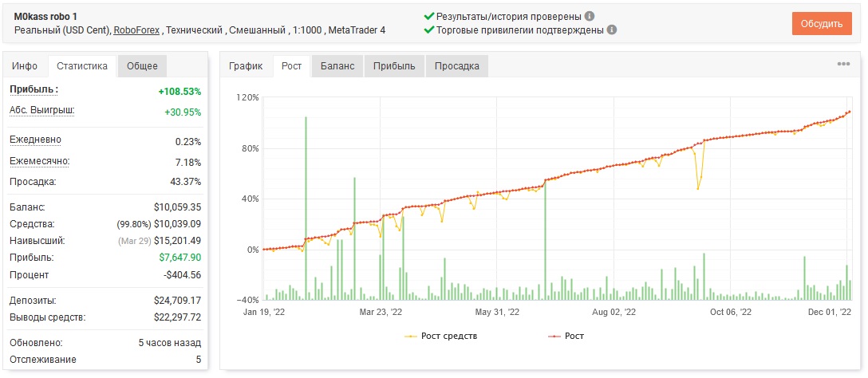Click the $15,201.49 highest value
The width and height of the screenshot is (868, 378).
tap(177, 241)
